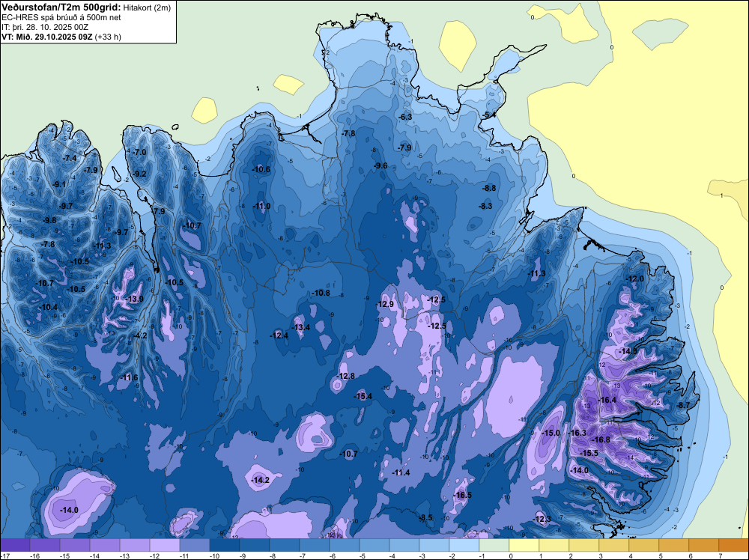The image size is (749, 560).
Task: Click the -8.8 temperature reading
Action: pyautogui.click(x=489, y=188)
